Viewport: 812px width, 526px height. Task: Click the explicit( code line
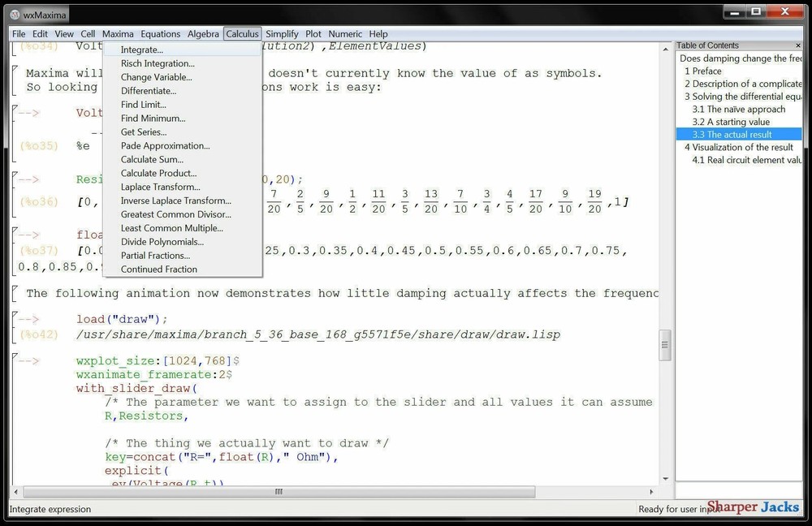click(x=136, y=471)
